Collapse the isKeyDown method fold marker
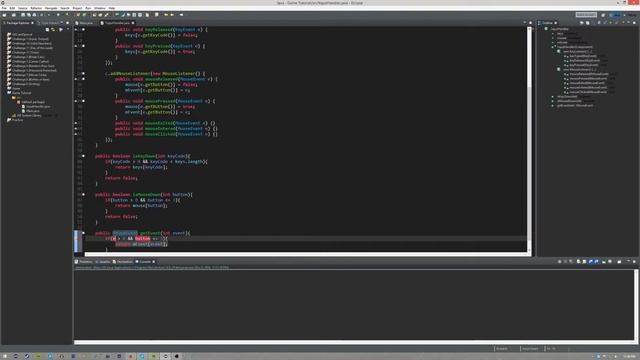Screen dimensions: 640x360 [83, 156]
